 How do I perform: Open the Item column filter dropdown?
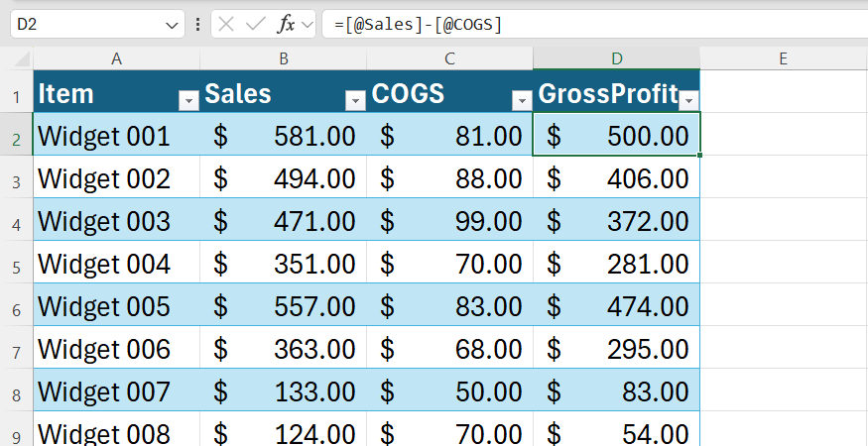click(188, 101)
